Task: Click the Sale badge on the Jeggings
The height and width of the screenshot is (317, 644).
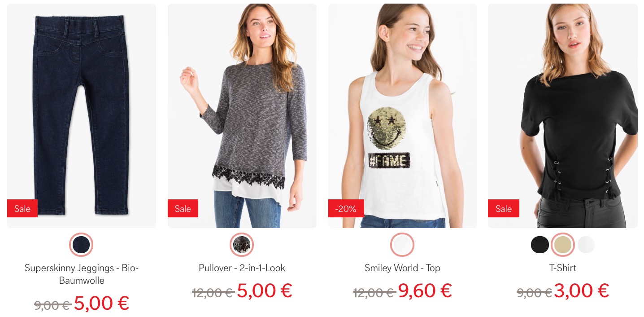Action: (x=22, y=208)
